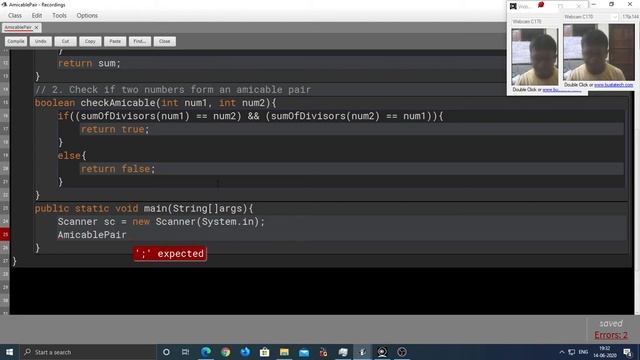
Task: Open the Windows Start menu
Action: click(x=9, y=352)
